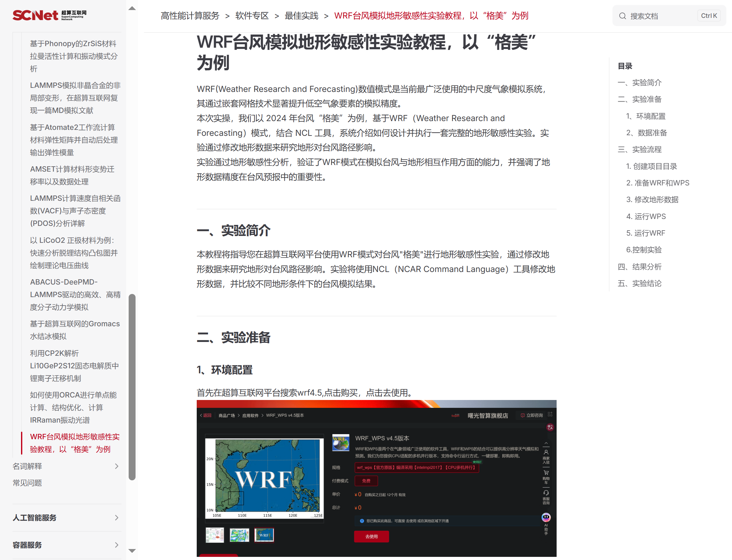Select the third WRF thumbnail image
Image resolution: width=732 pixels, height=560 pixels.
pos(264,535)
